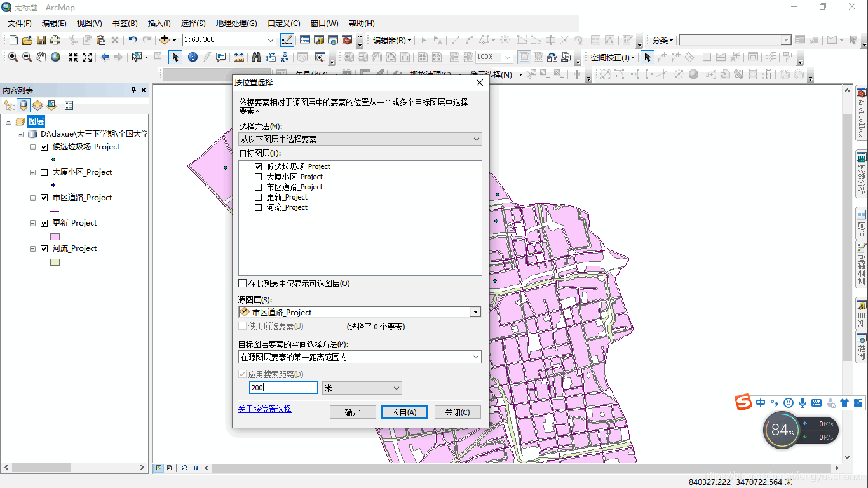Click the 应用(A) button

(404, 412)
